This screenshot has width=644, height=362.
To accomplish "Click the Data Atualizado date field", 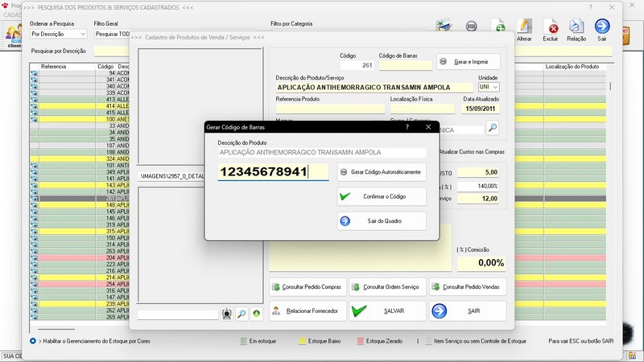I will [x=480, y=109].
